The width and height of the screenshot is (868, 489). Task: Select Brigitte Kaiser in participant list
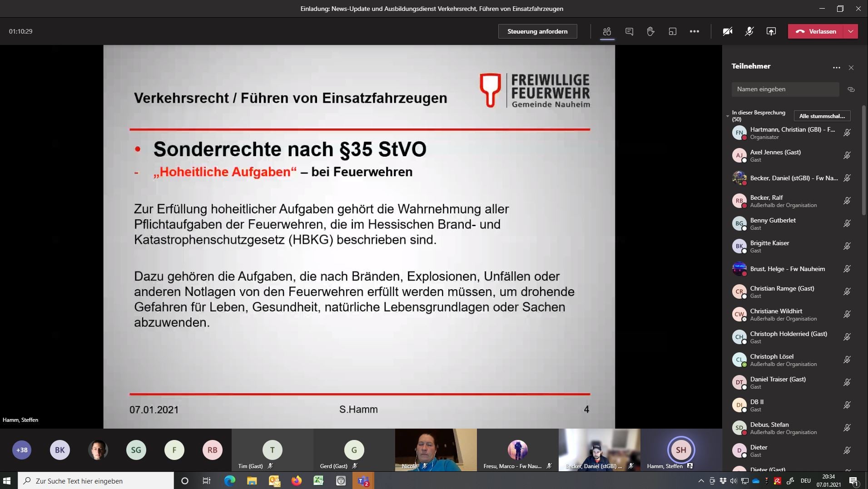(769, 246)
